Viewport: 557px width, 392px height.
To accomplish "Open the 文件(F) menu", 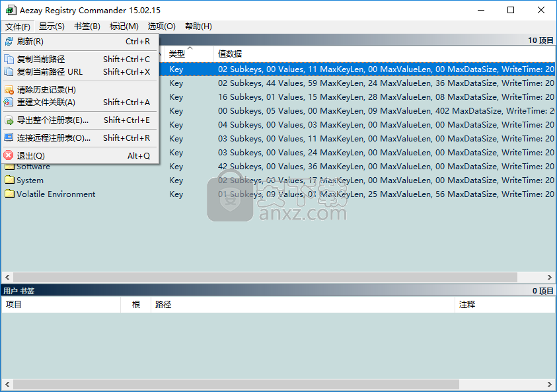I will click(18, 26).
